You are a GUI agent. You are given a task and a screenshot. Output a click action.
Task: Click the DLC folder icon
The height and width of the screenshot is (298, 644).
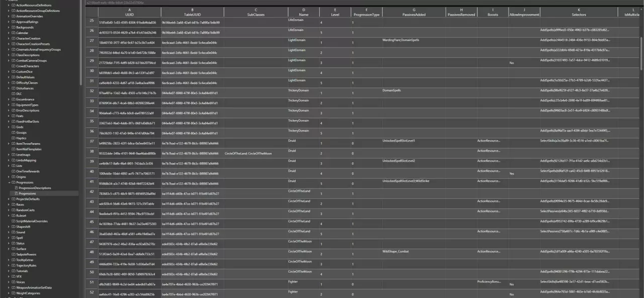[14, 94]
